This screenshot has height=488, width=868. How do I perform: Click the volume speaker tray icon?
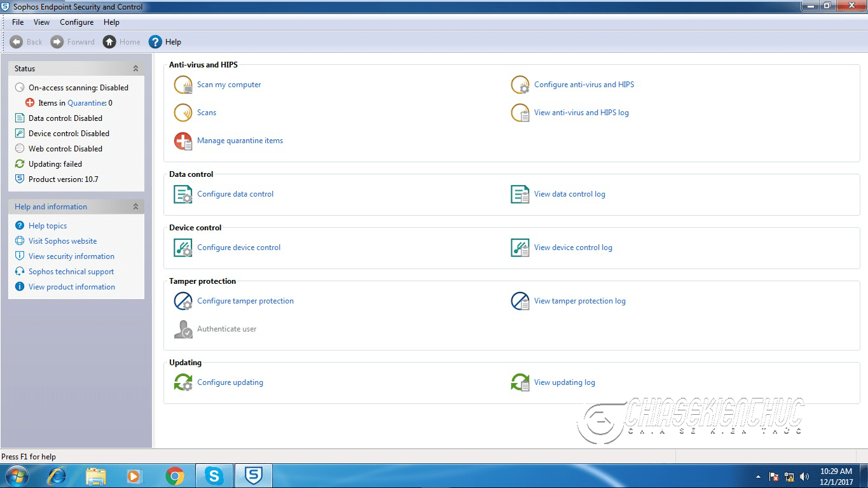804,477
